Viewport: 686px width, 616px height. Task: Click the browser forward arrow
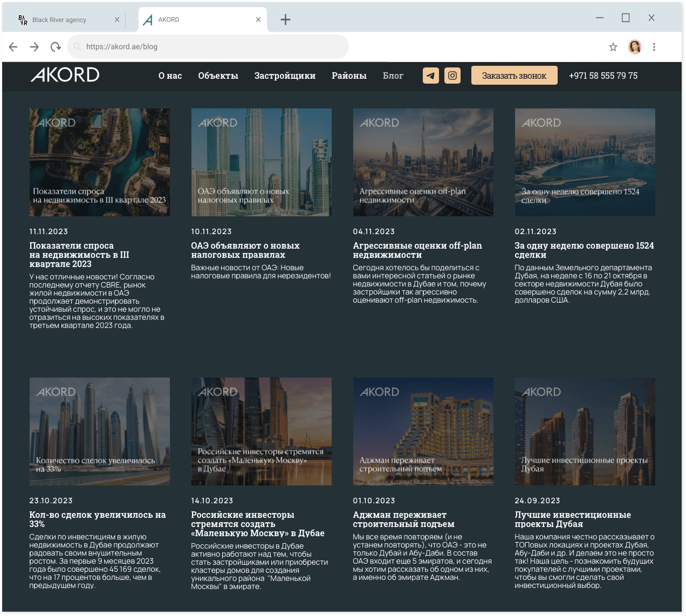35,47
